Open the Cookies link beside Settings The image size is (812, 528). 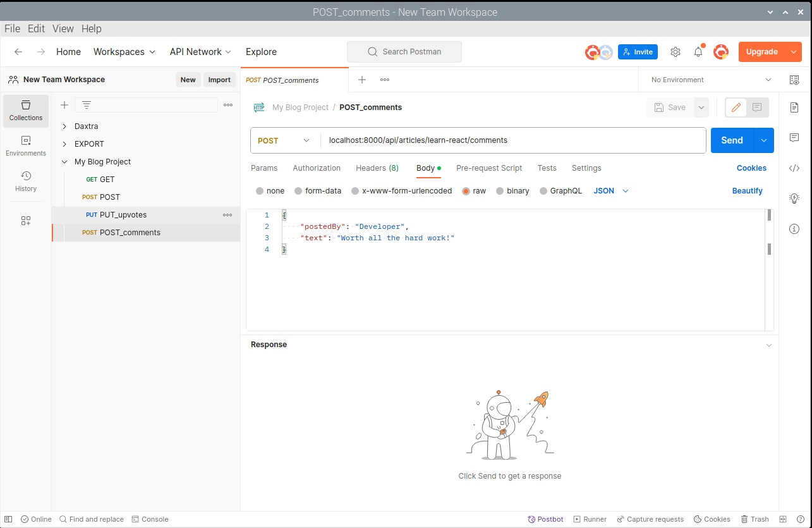751,168
